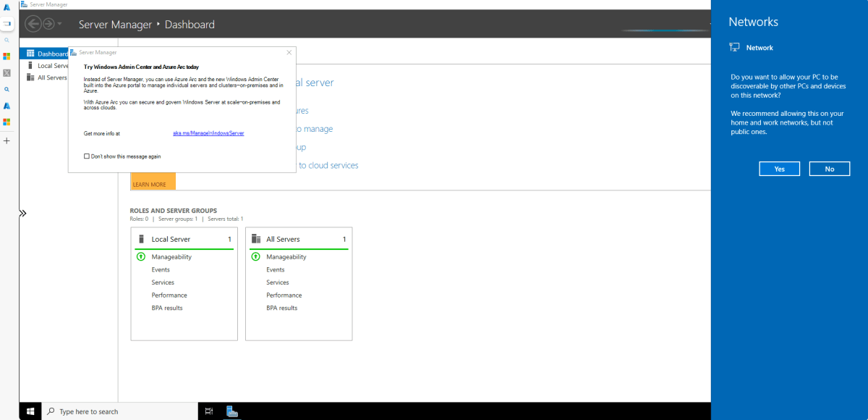Open Manageability under Local Server tile
Screen dimensions: 868x420
click(x=171, y=257)
